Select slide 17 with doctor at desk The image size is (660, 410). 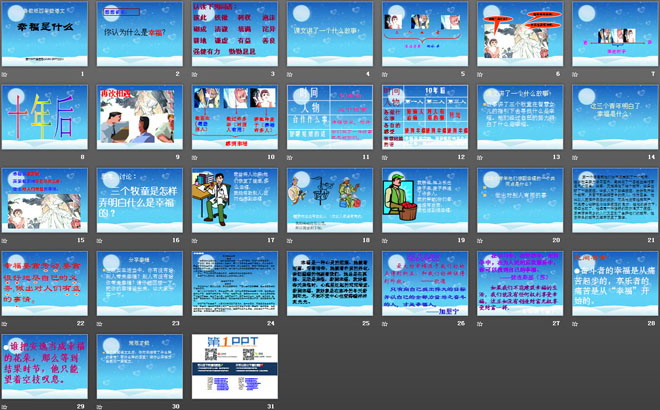235,200
